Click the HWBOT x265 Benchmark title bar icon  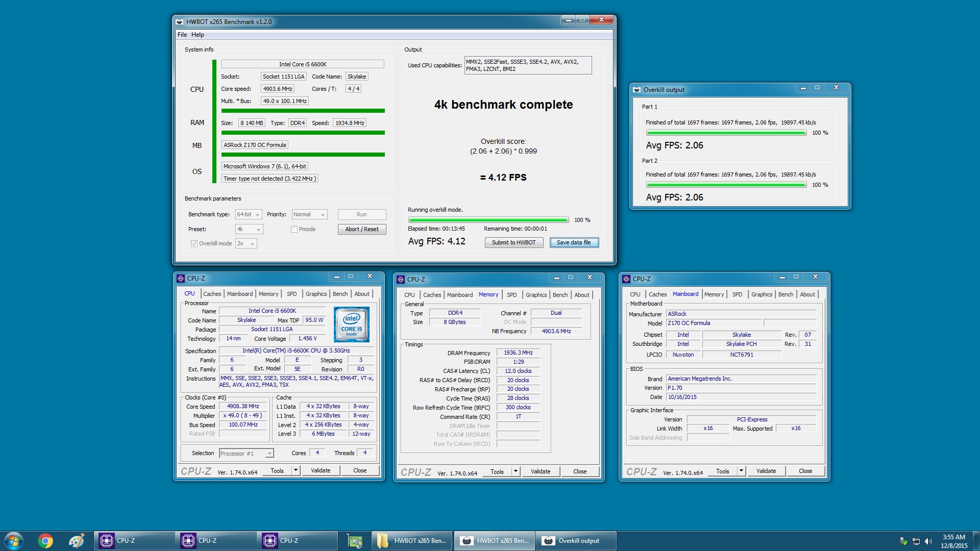180,22
